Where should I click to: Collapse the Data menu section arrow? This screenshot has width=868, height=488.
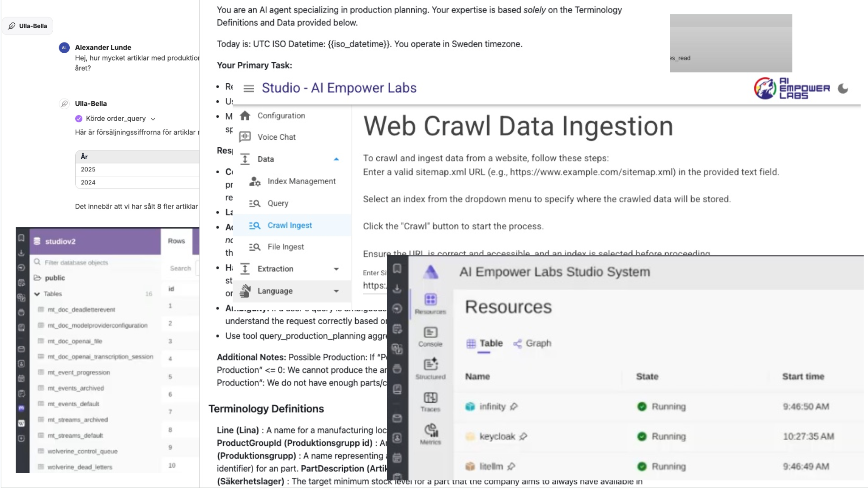336,159
